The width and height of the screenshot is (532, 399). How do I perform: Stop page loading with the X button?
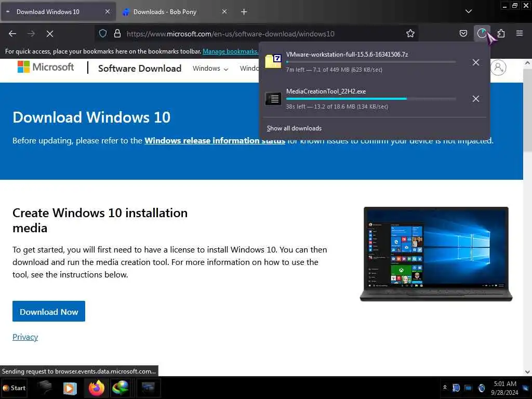click(x=49, y=34)
